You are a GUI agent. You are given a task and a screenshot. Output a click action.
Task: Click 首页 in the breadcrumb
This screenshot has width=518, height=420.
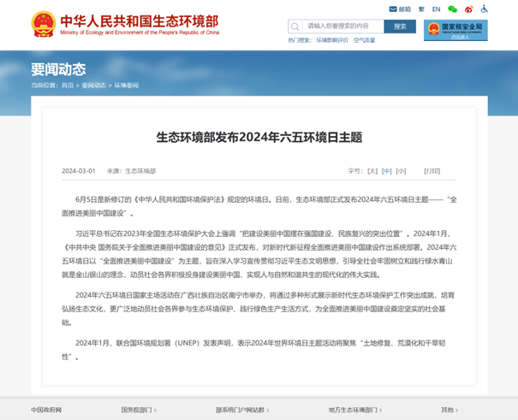point(68,86)
